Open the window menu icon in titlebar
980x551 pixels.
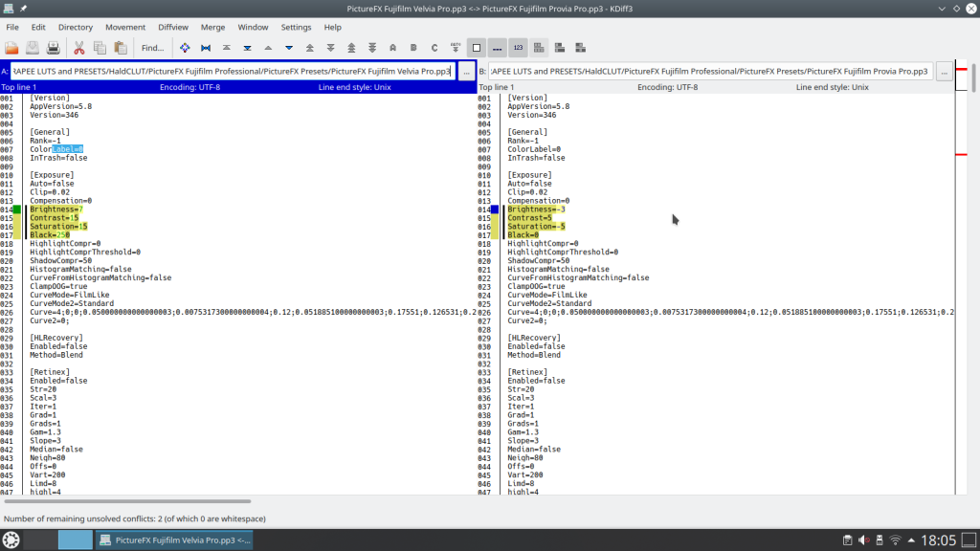tap(8, 9)
